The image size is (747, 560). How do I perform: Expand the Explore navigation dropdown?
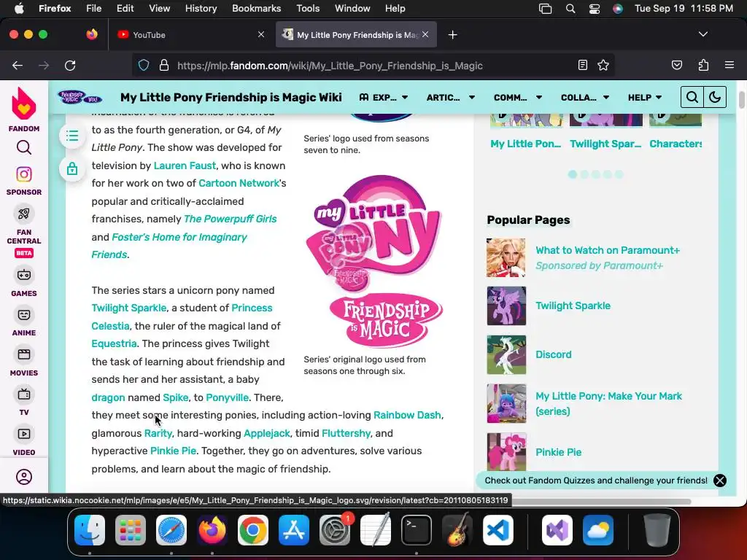(384, 97)
